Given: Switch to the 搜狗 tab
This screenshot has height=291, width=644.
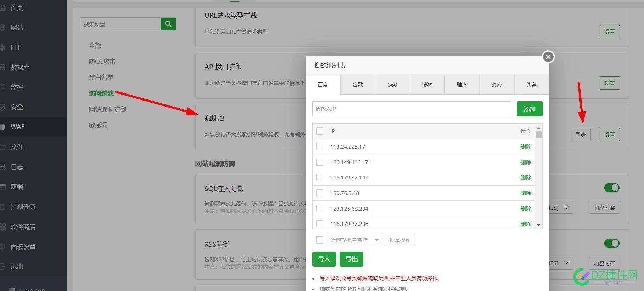Looking at the screenshot, I should point(427,85).
